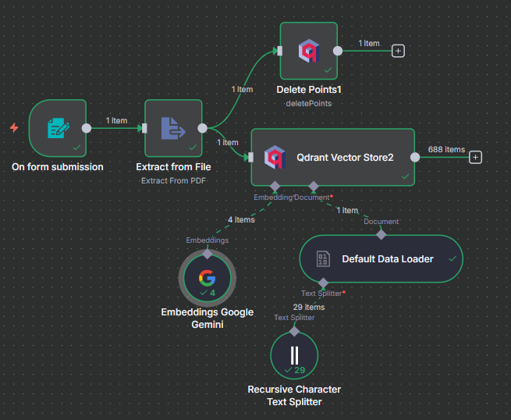Click Text Splitter diamond port under Default Data Loader
511x420 pixels.
[x=324, y=283]
